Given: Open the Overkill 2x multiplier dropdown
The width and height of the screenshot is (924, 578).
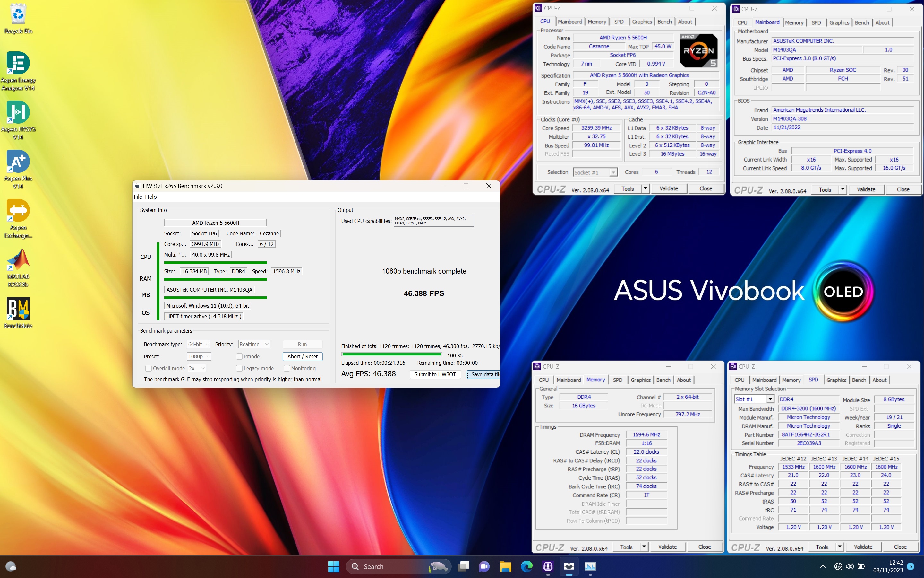Looking at the screenshot, I should (197, 368).
